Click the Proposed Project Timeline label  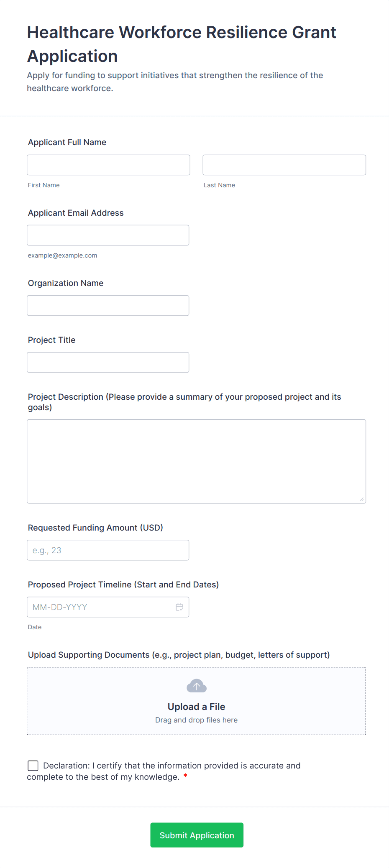(x=123, y=585)
